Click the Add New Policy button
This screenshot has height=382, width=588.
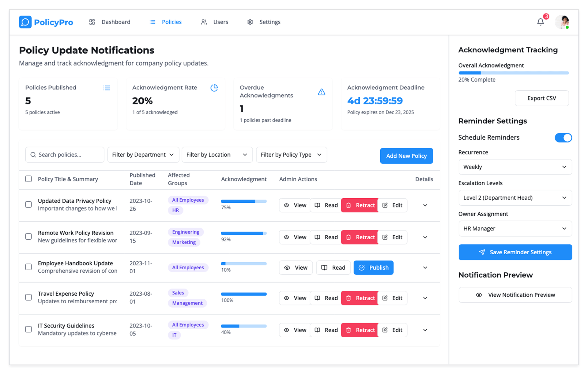[x=406, y=156]
